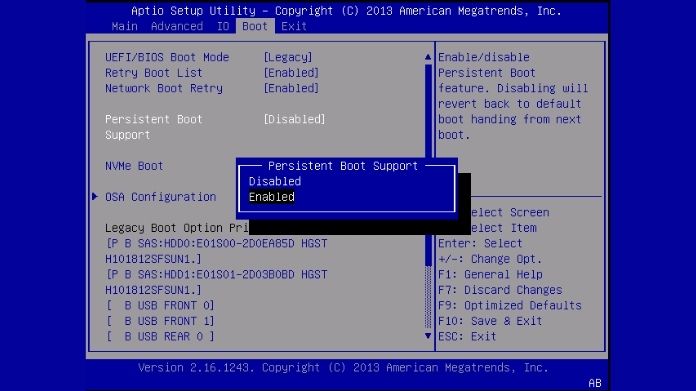Viewport: 696px width, 391px height.
Task: Select the Boot tab
Action: click(x=255, y=26)
